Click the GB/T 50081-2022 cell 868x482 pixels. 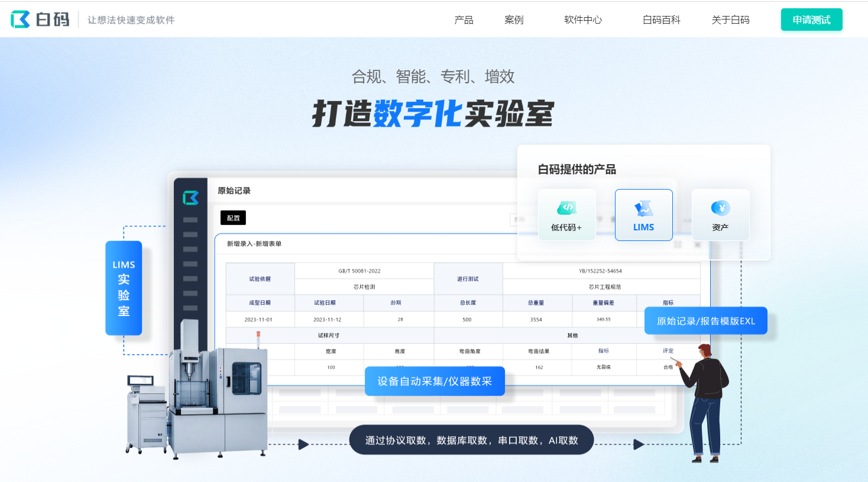click(x=364, y=271)
